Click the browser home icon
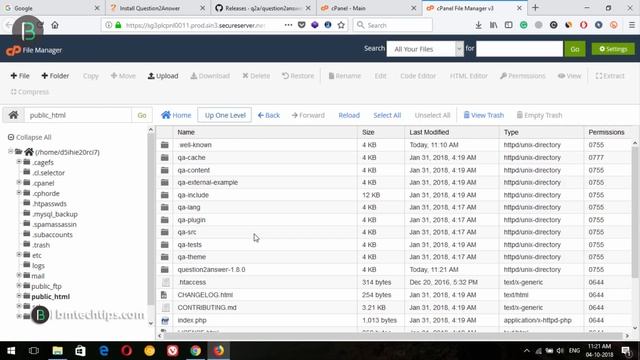Screen dimensions: 640x360 (55, 25)
